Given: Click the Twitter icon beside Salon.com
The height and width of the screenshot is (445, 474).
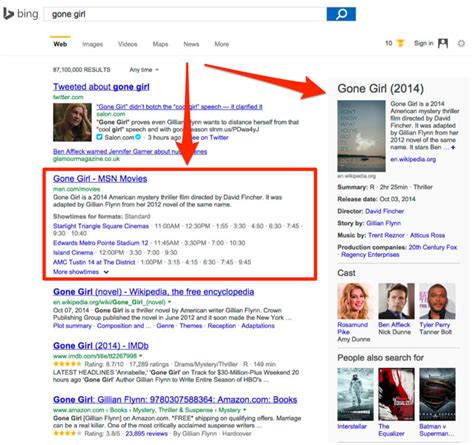Looking at the screenshot, I should coord(99,137).
